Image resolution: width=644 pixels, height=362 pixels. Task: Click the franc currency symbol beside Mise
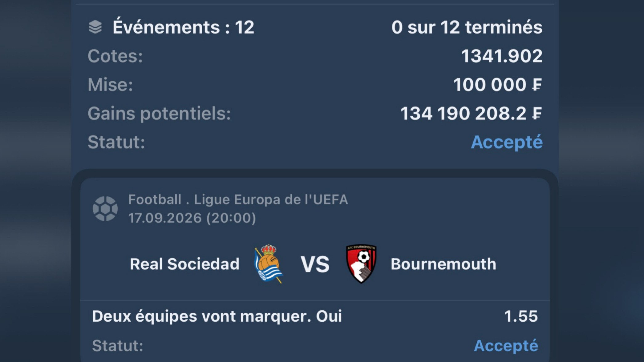(537, 85)
